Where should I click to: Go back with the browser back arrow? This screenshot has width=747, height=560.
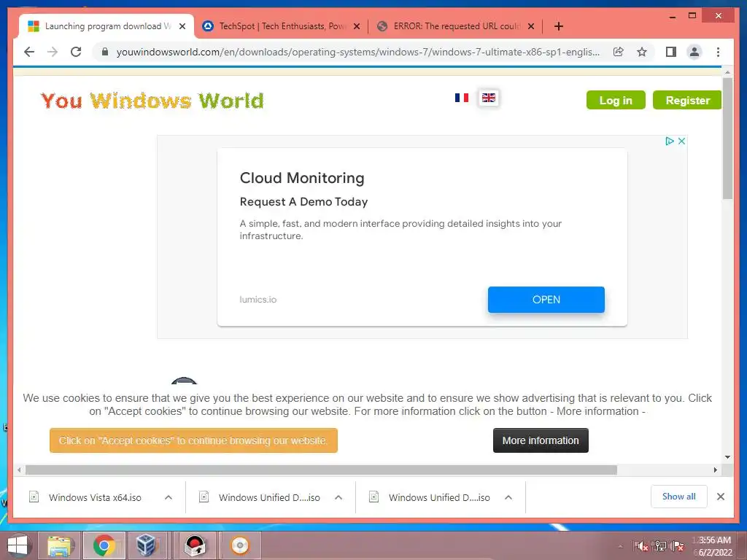tap(29, 52)
